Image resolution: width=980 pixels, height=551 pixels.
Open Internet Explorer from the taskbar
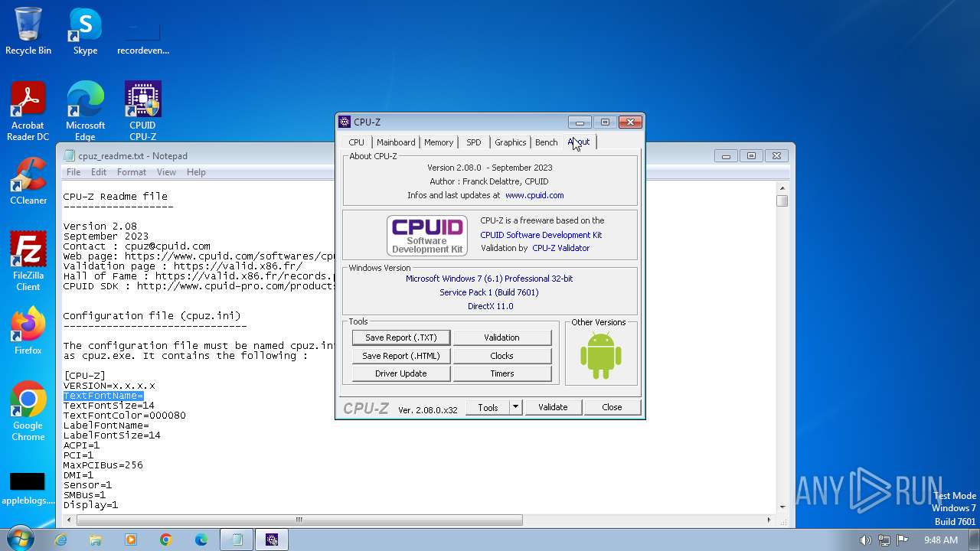pos(60,540)
